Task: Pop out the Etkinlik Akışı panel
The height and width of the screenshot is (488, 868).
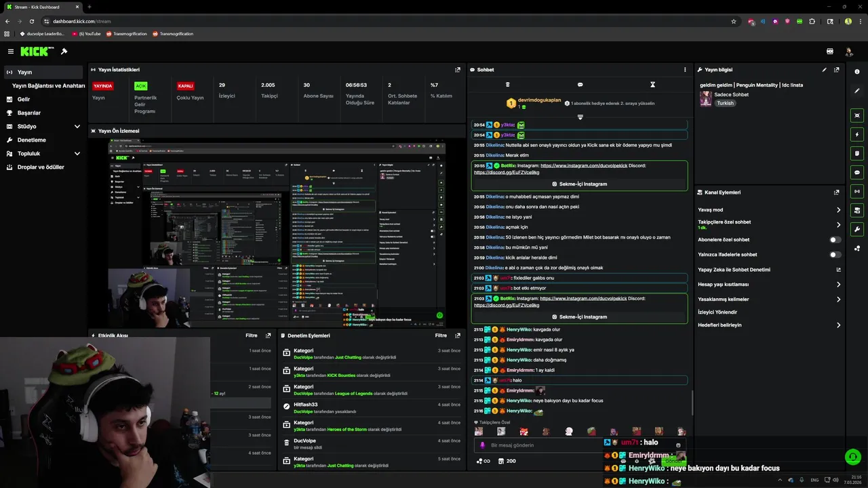Action: (268, 335)
